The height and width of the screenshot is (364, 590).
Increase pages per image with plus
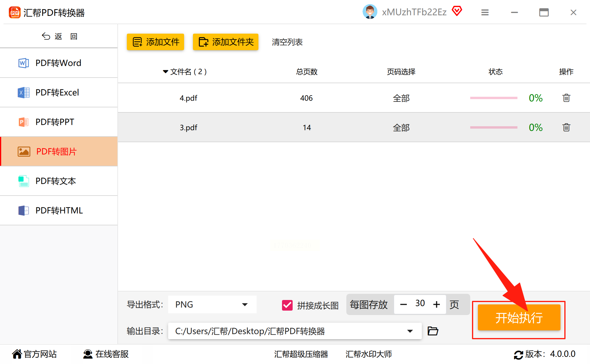(x=437, y=304)
